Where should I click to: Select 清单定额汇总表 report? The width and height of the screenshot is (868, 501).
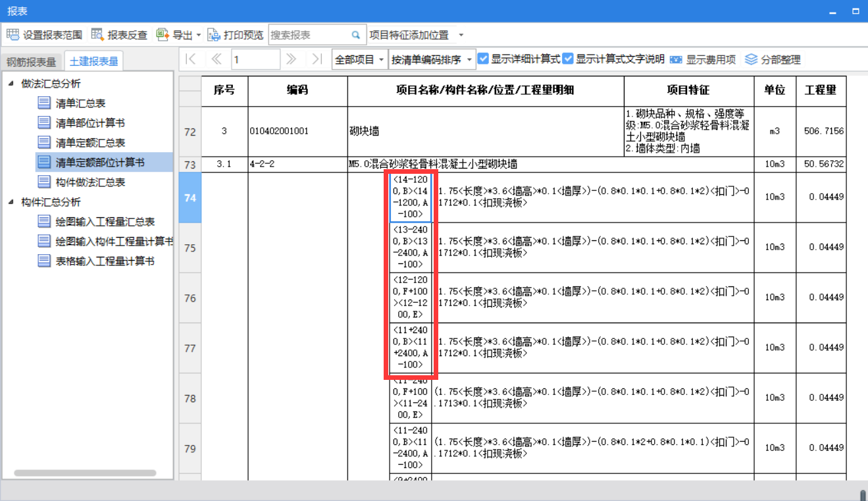[90, 143]
